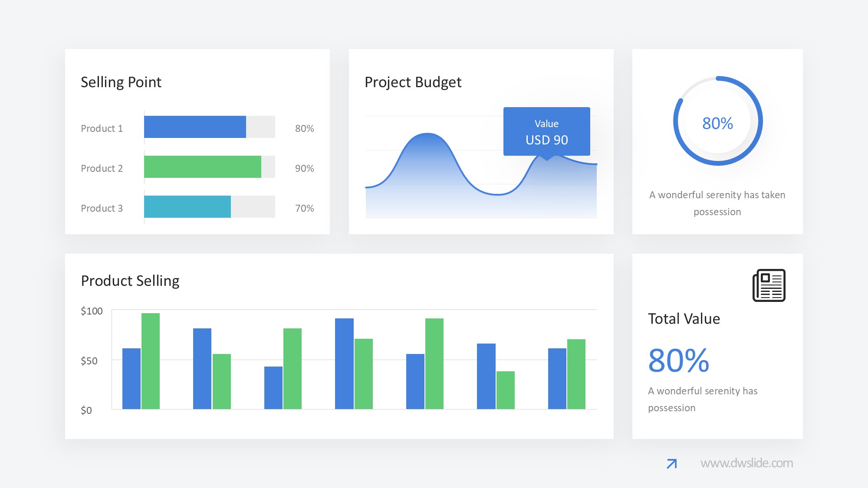Click the Total Value heading
The width and height of the screenshot is (868, 488).
(684, 319)
